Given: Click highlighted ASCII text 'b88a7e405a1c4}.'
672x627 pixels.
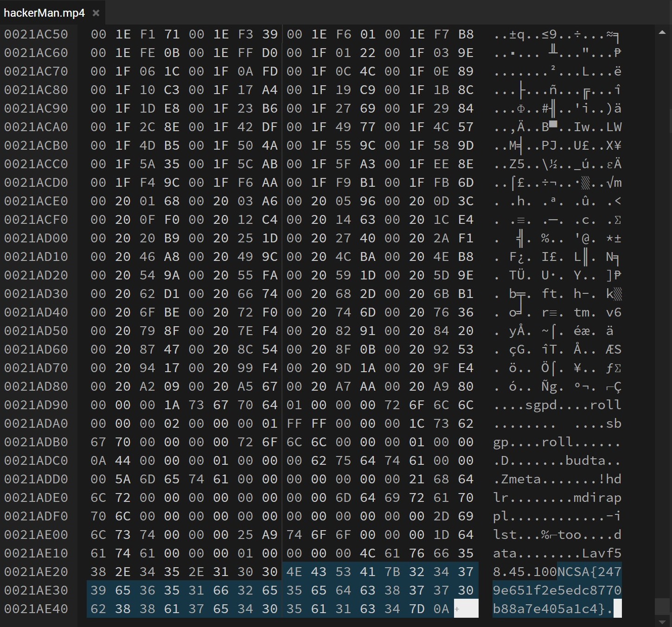Looking at the screenshot, I should pyautogui.click(x=553, y=609).
